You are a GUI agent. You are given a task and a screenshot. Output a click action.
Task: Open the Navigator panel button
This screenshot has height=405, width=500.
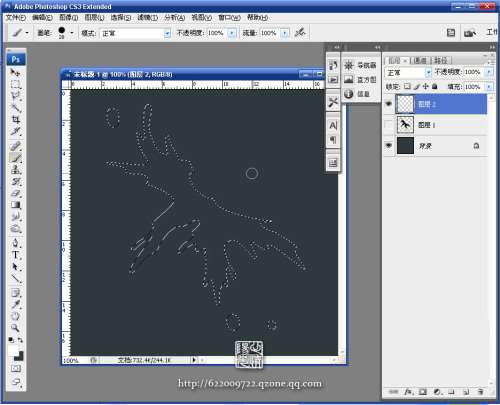click(360, 65)
